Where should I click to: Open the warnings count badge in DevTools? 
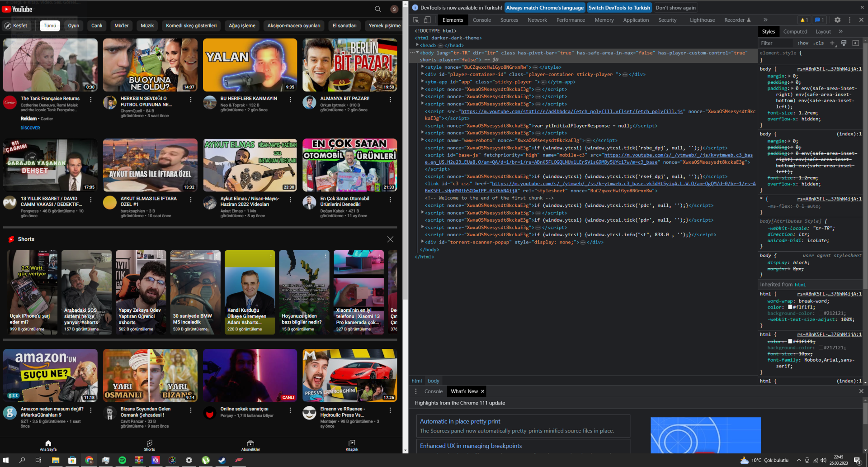point(804,20)
